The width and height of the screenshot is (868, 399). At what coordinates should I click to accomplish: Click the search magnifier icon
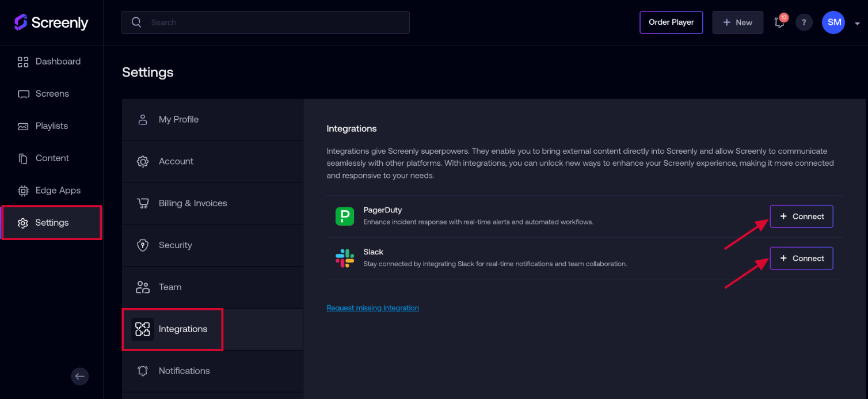(x=136, y=22)
